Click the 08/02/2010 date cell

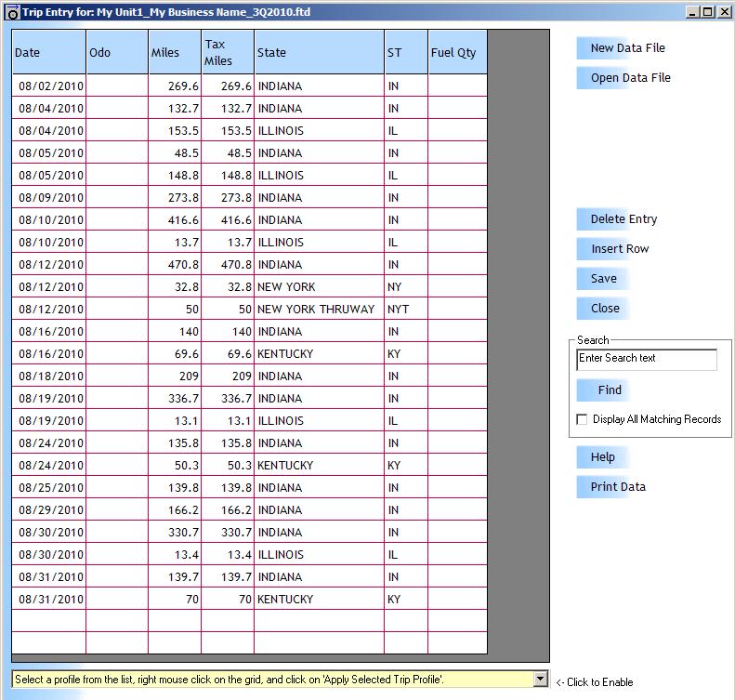pos(48,86)
